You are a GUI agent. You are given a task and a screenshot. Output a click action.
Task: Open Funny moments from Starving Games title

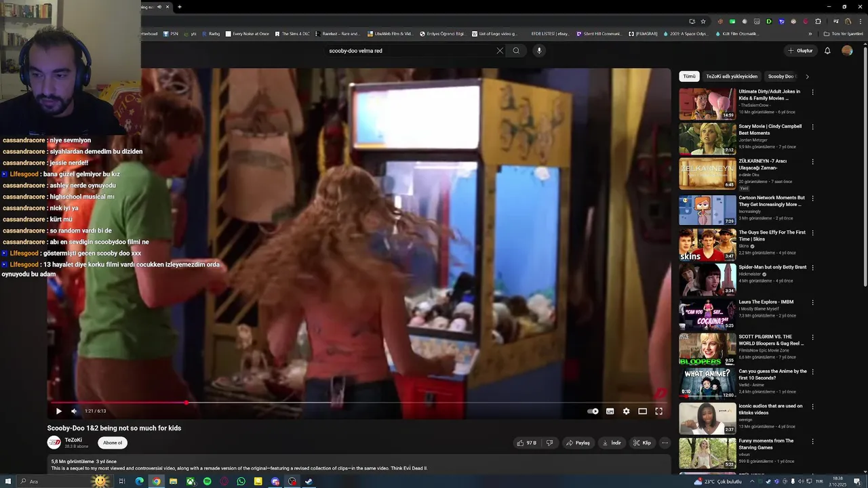[766, 444]
